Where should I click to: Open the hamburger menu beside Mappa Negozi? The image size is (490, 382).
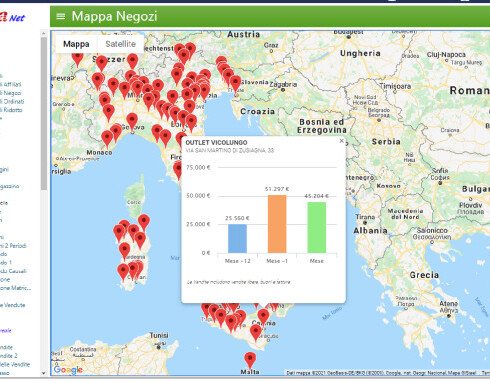coord(60,16)
